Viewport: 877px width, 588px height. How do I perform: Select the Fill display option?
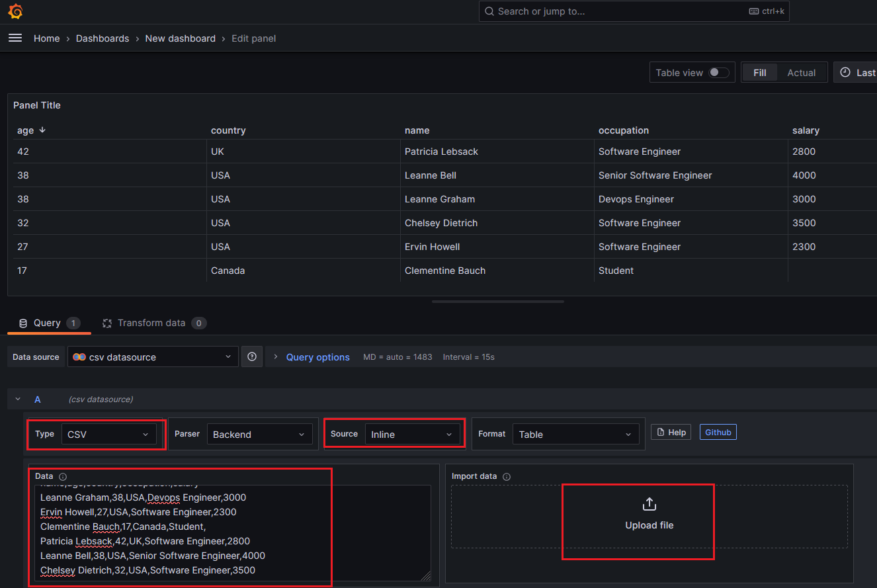(x=760, y=73)
